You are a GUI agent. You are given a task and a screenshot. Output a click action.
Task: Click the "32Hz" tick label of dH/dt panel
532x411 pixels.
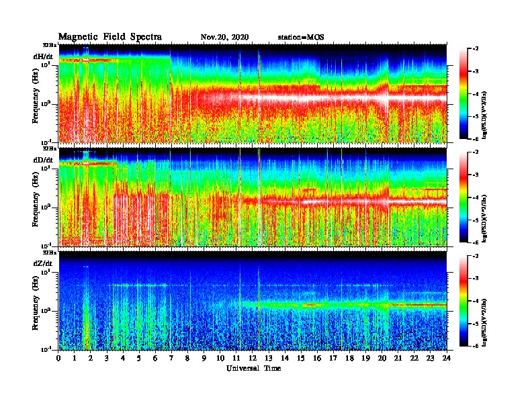pos(50,45)
